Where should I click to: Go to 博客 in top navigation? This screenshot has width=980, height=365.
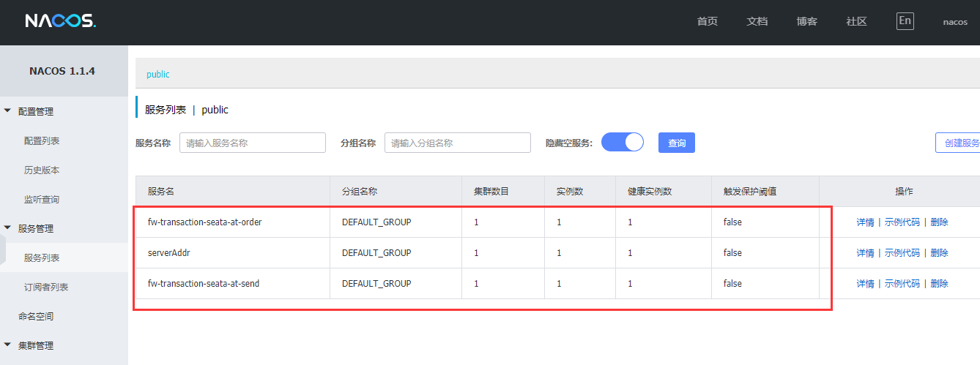point(806,22)
